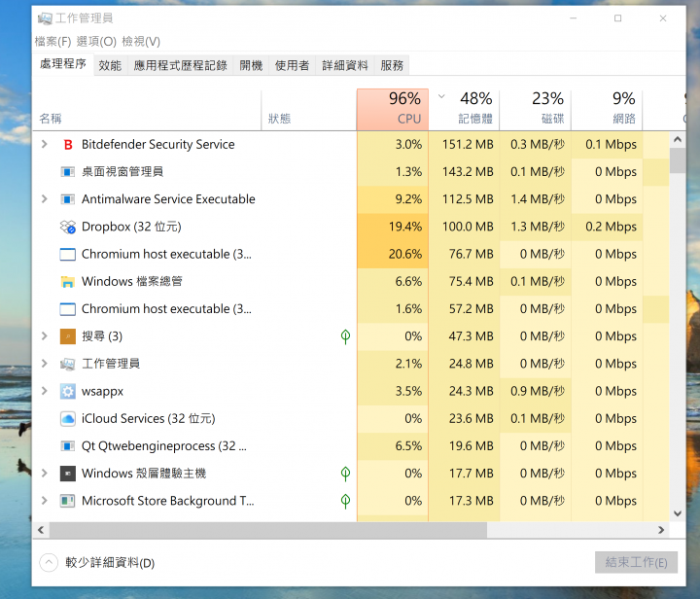This screenshot has height=599, width=700.
Task: Collapse view with 較少詳細資料 chevron button
Action: tap(49, 562)
